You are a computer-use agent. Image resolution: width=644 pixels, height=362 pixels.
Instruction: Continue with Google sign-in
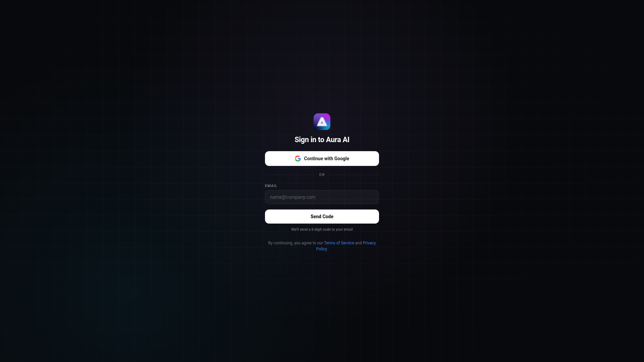(x=322, y=159)
